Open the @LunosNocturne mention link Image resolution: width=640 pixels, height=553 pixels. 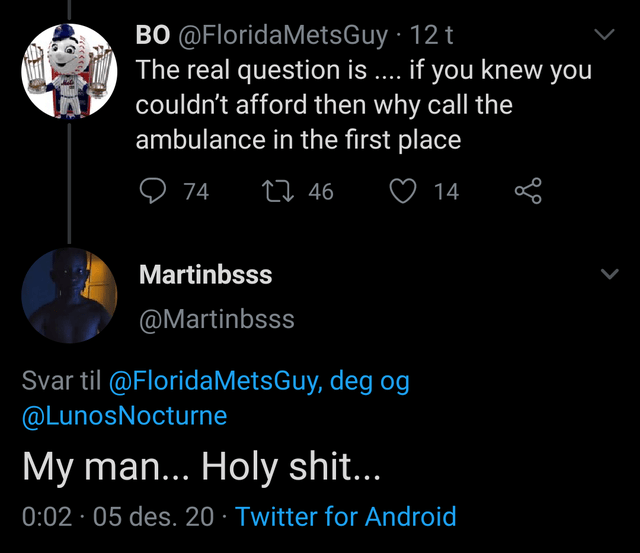tap(124, 415)
